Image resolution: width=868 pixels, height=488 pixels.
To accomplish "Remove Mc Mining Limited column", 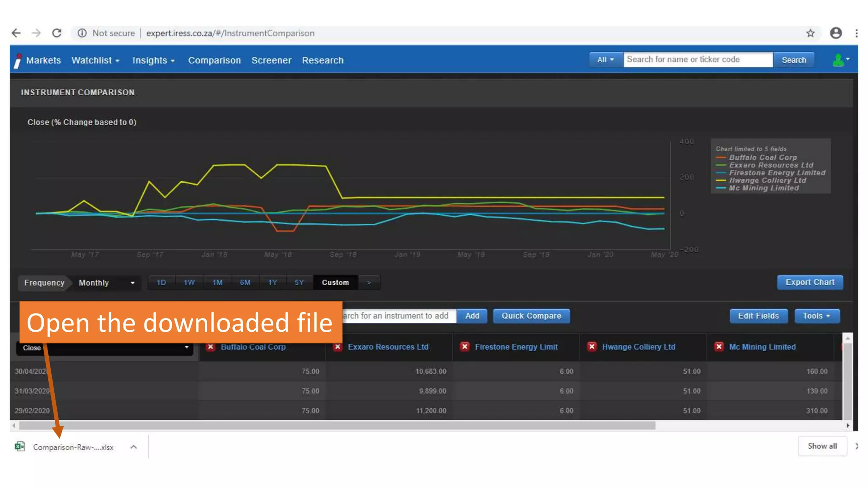I will pos(719,347).
